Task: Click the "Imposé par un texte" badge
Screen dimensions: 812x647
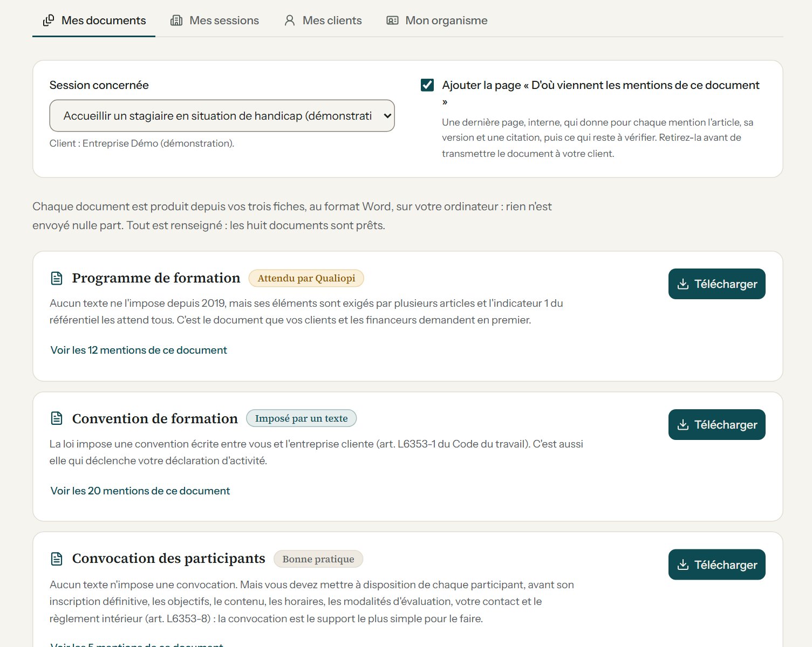Action: pos(302,418)
